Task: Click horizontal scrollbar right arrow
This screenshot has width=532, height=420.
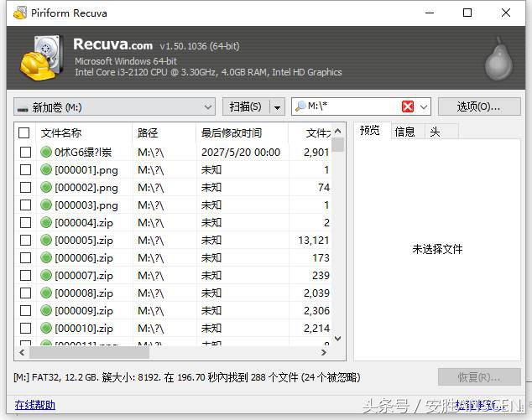Action: pos(324,353)
